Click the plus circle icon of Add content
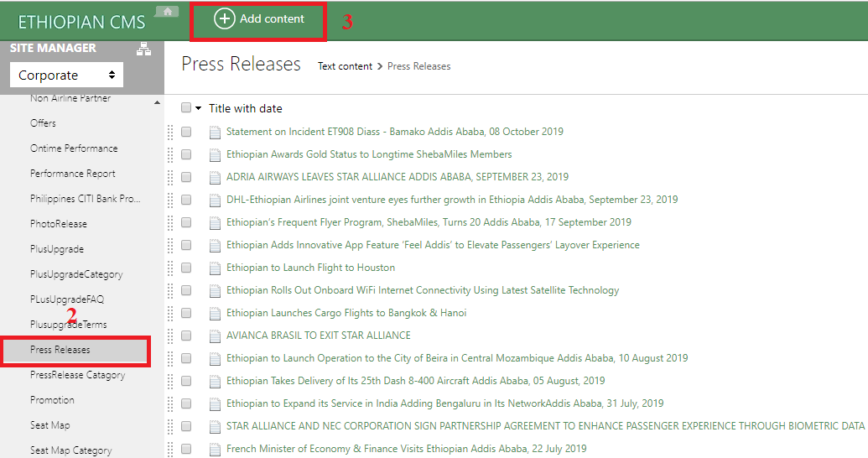This screenshot has height=458, width=868. 224,18
